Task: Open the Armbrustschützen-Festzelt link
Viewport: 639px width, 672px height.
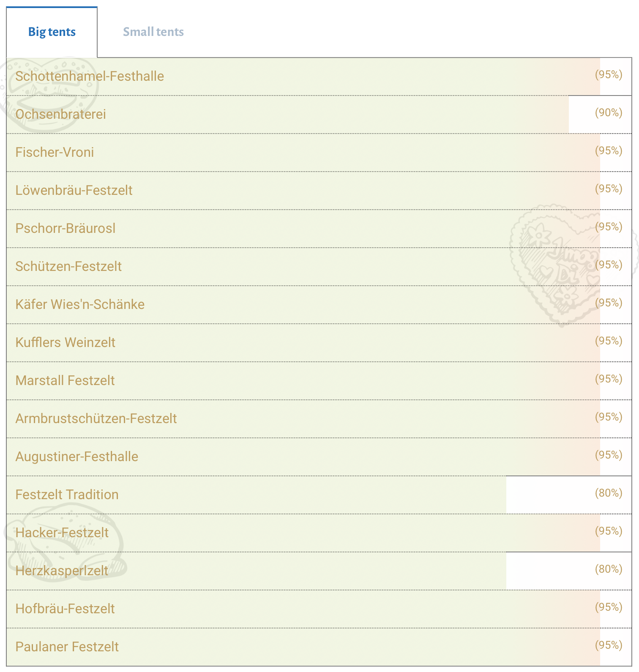Action: tap(96, 419)
